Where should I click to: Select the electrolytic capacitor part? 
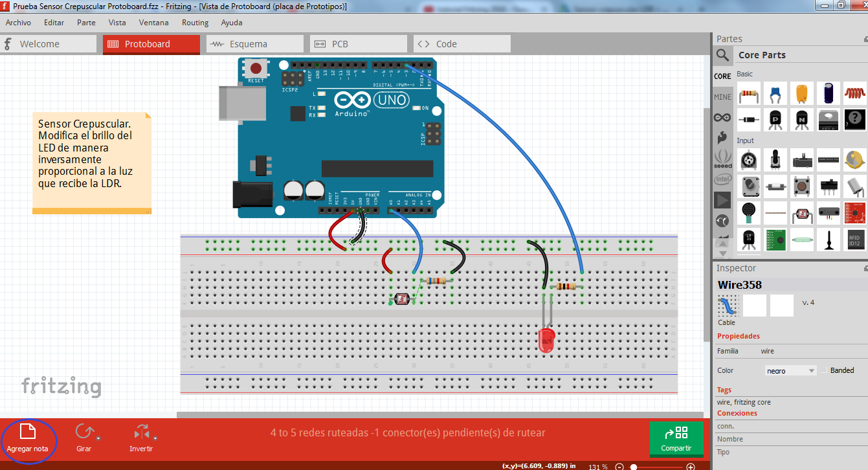829,94
